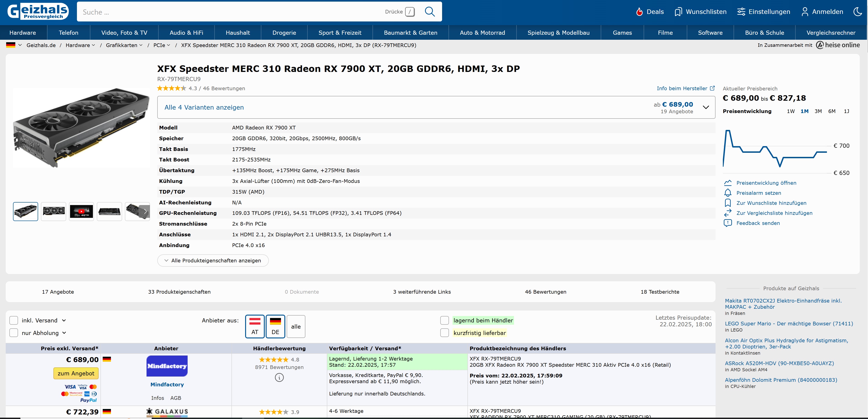Click zum Angebot button
868x419 pixels.
[76, 374]
